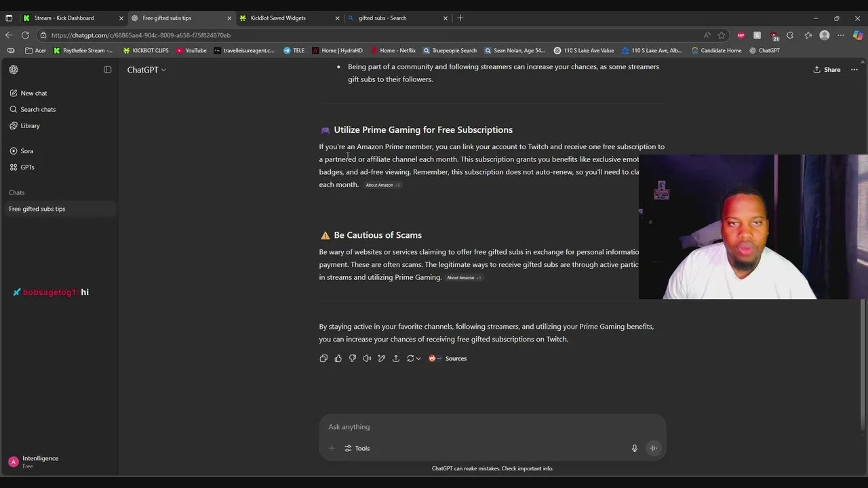Start voice mode with the waveform button

pyautogui.click(x=654, y=448)
